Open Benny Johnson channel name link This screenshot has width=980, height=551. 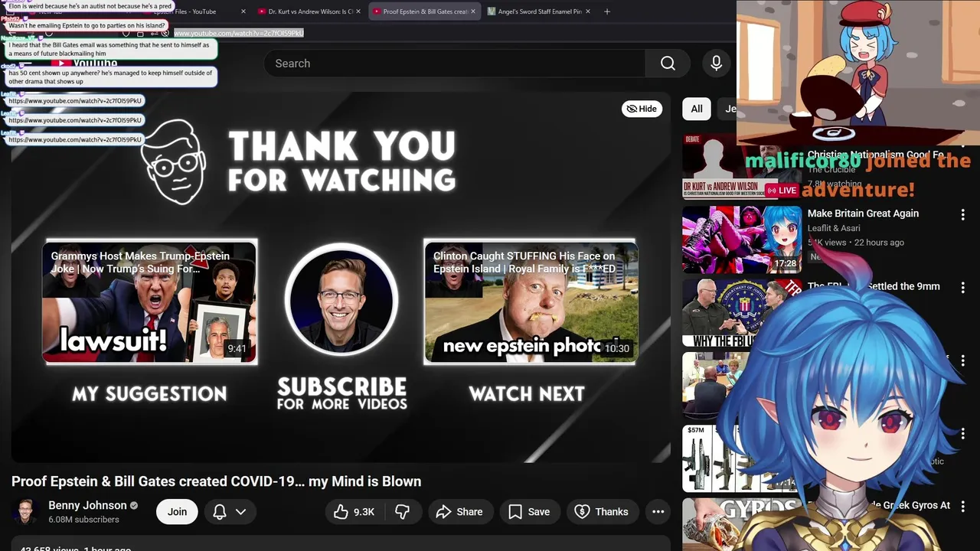coord(87,505)
